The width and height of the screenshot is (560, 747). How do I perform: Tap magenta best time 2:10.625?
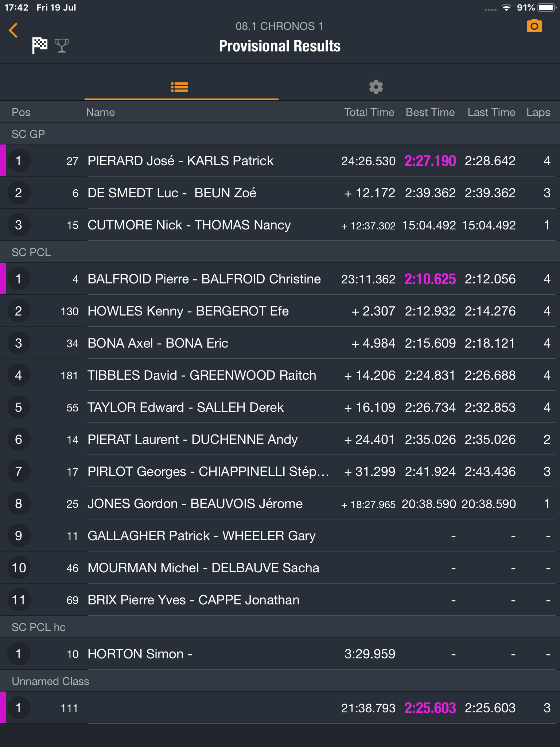(430, 279)
